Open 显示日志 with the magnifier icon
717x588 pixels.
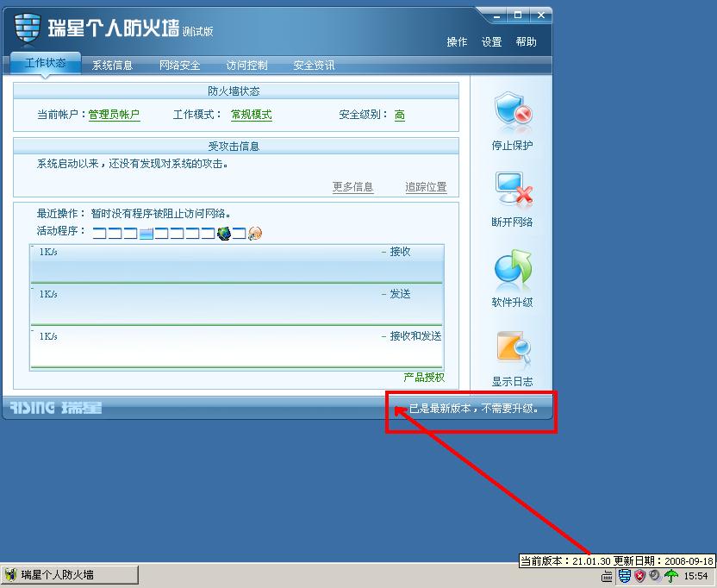pos(514,346)
